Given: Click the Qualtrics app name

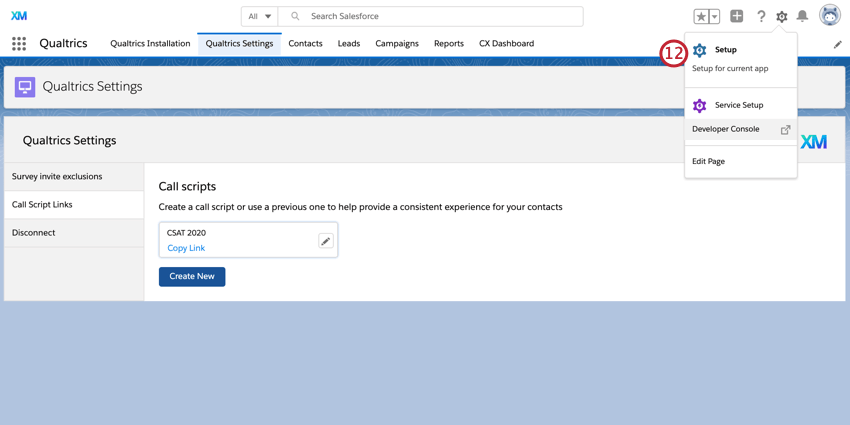Looking at the screenshot, I should coord(63,43).
